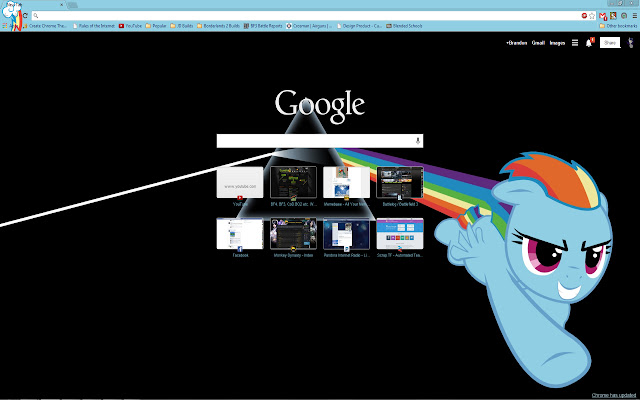Click the red Adblock icon in address bar
The height and width of the screenshot is (400, 640).
584,16
